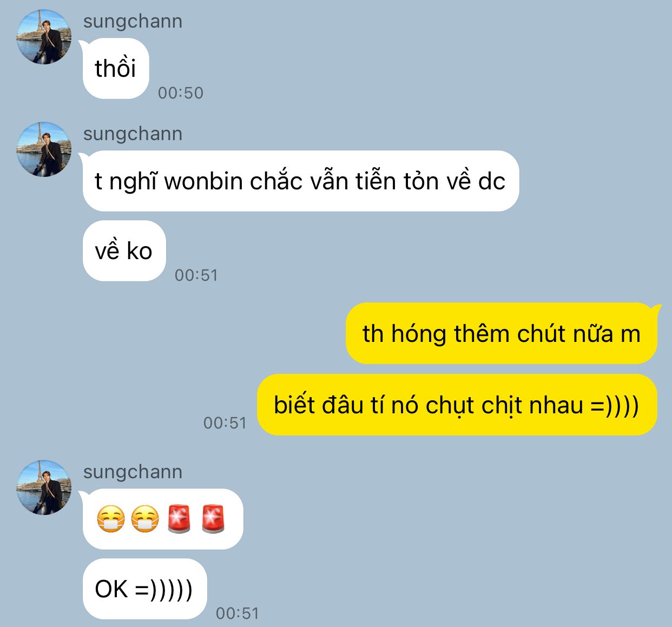This screenshot has width=672, height=627.
Task: Select the "thôi" message bubble
Action: click(x=116, y=69)
